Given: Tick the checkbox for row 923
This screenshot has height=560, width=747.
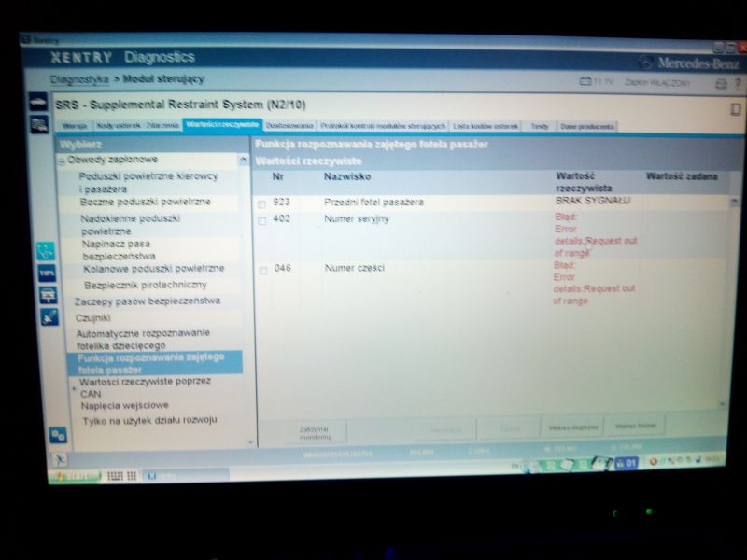Looking at the screenshot, I should pos(261,204).
